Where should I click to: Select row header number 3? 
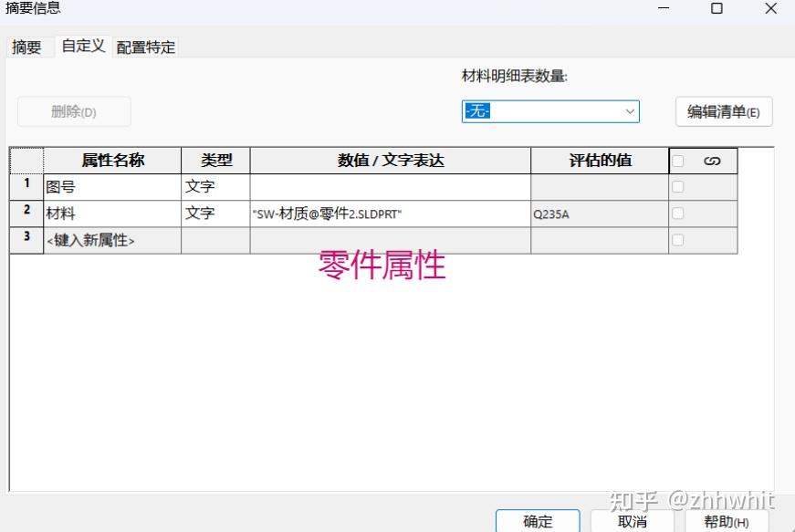point(26,240)
